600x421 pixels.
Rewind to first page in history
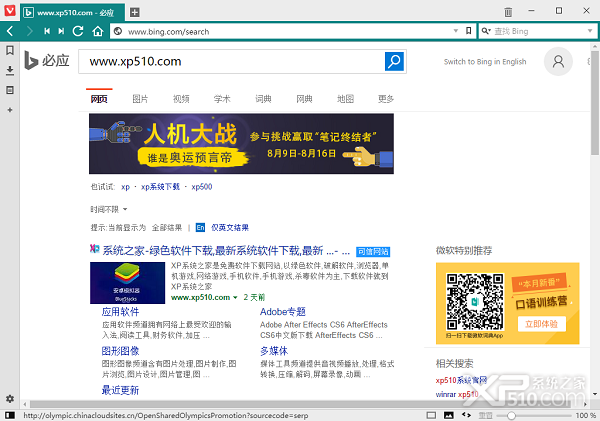point(47,31)
